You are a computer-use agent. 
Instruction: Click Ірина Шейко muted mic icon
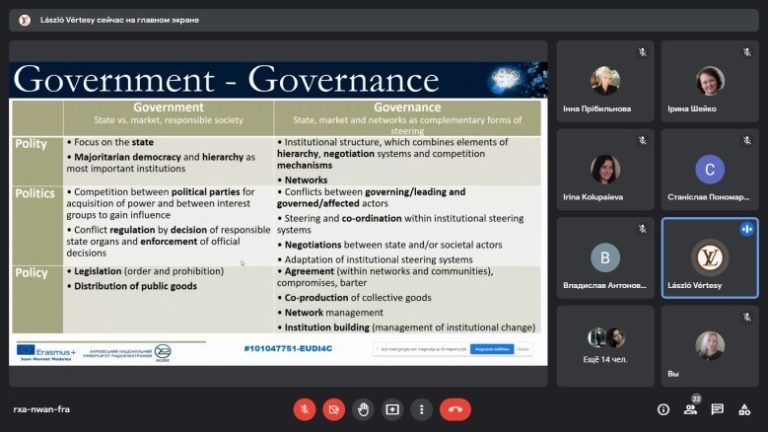pyautogui.click(x=746, y=52)
